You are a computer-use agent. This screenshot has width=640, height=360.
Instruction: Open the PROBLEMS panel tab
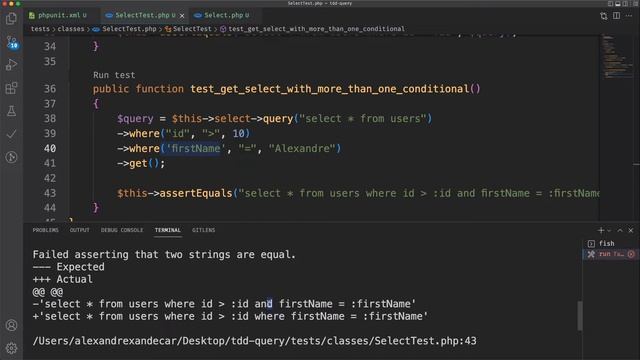coord(46,230)
